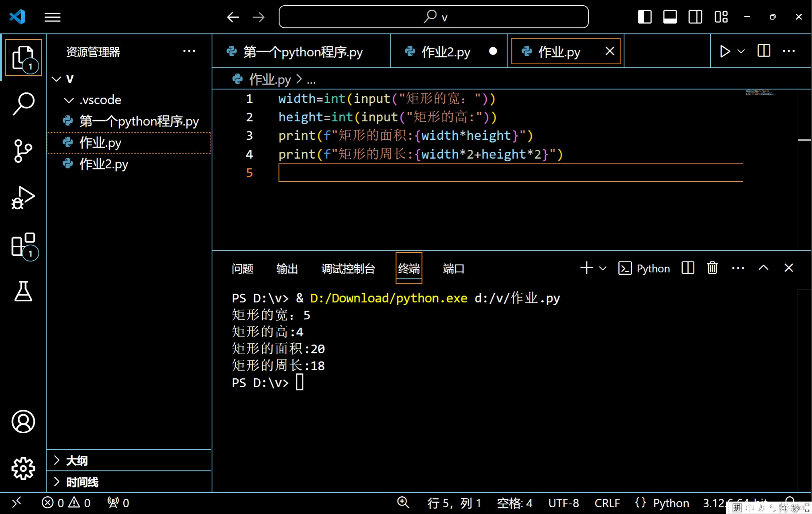Open 第一个python程序.py in file tree
Viewport: 812px width, 514px height.
point(129,121)
